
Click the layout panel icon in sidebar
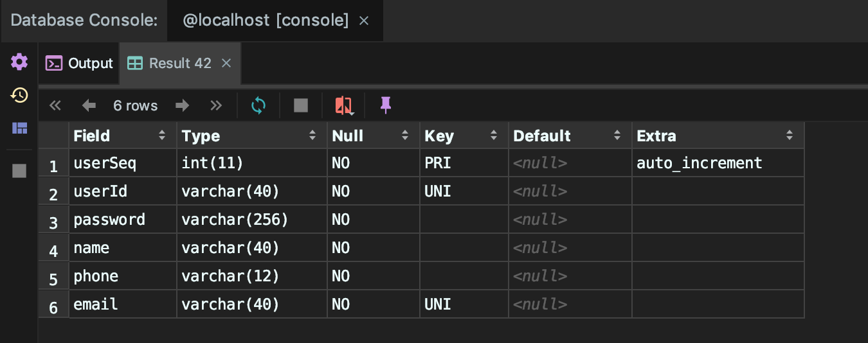pos(19,128)
